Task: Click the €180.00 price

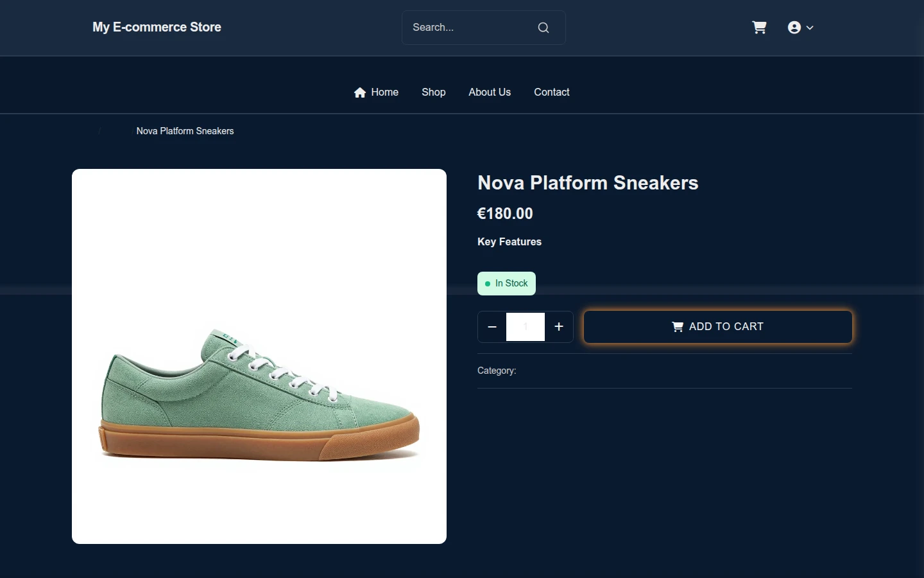Action: pyautogui.click(x=505, y=214)
